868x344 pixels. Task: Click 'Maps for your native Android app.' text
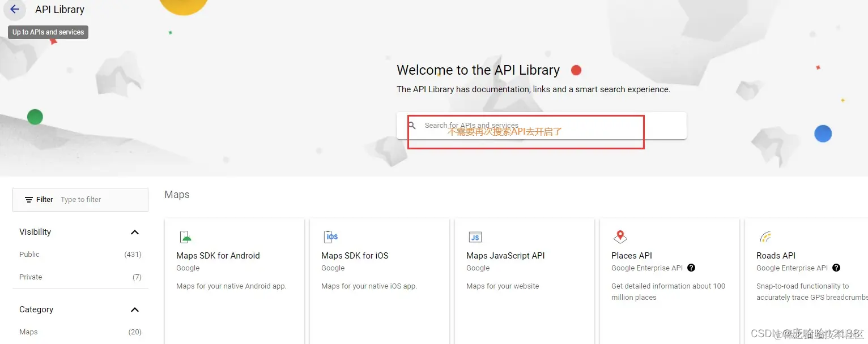tap(231, 286)
